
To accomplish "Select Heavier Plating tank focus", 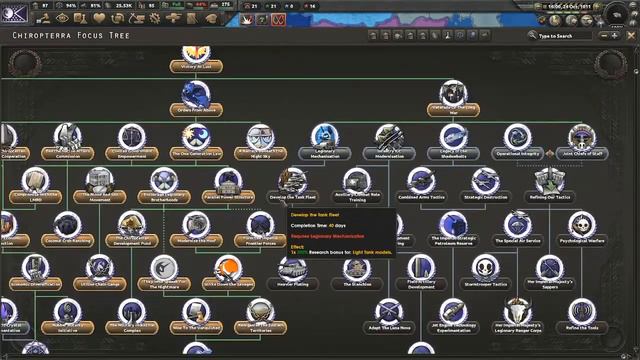I will click(293, 273).
